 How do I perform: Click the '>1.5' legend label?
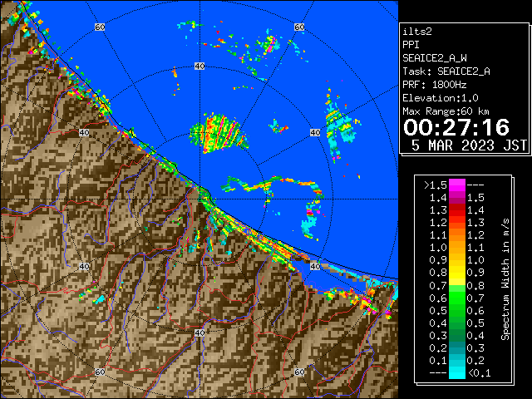point(436,185)
